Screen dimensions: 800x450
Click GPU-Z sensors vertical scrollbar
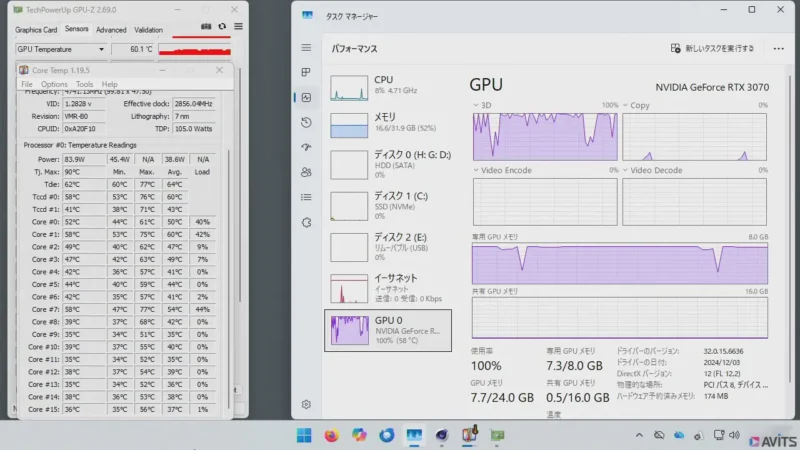(x=239, y=184)
